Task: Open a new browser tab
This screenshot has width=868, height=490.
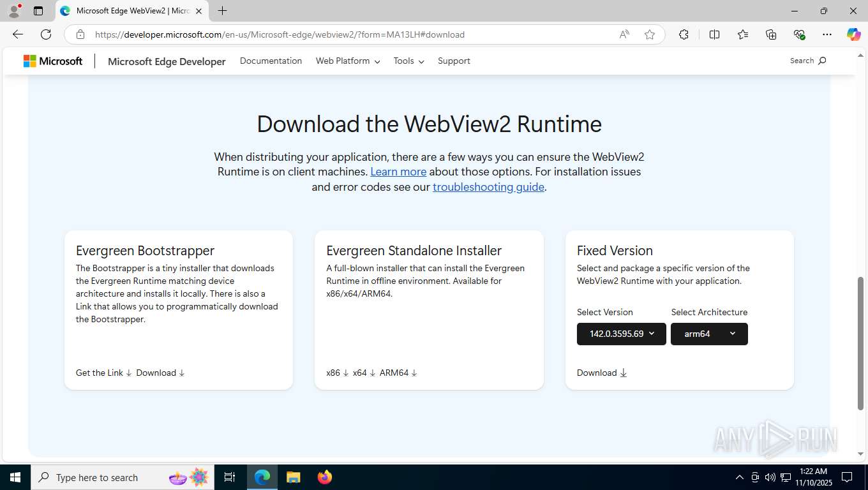Action: pyautogui.click(x=222, y=11)
